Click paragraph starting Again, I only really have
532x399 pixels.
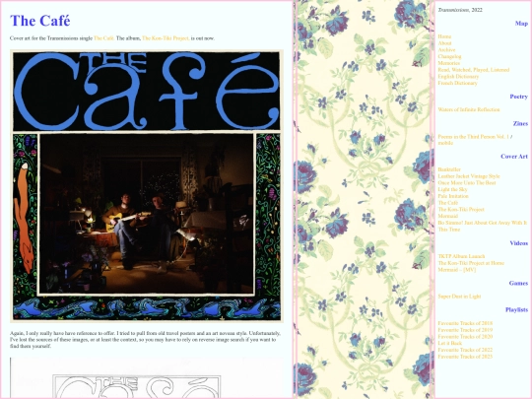(145, 340)
